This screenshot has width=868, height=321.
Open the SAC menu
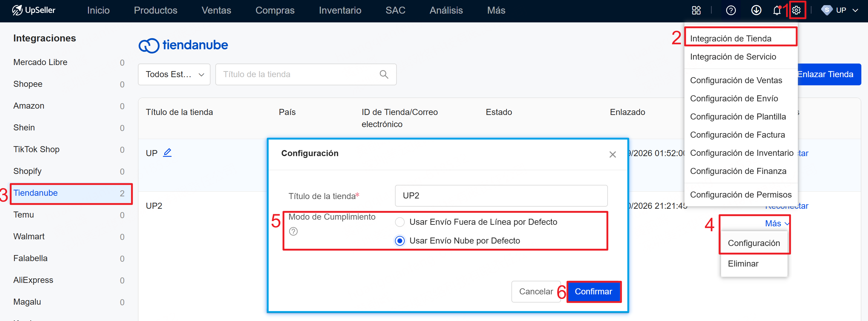point(395,11)
